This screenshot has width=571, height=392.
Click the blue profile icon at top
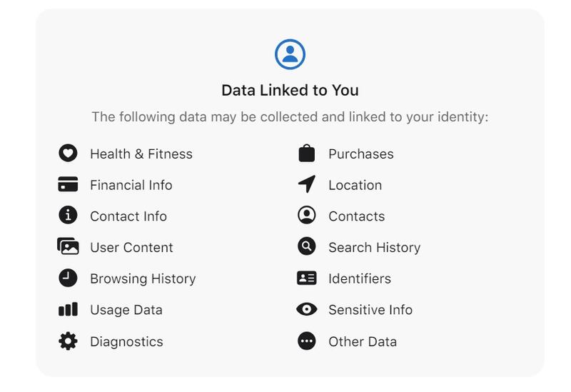click(x=290, y=55)
